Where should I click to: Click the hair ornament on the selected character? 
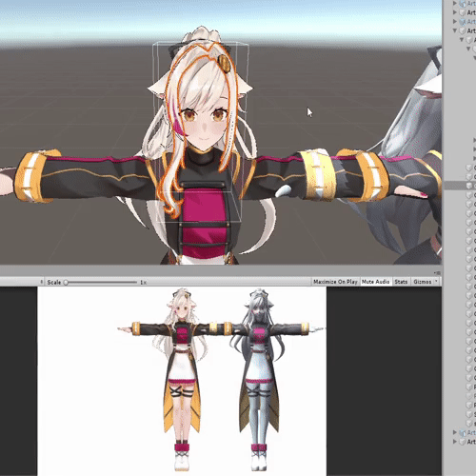[x=225, y=64]
